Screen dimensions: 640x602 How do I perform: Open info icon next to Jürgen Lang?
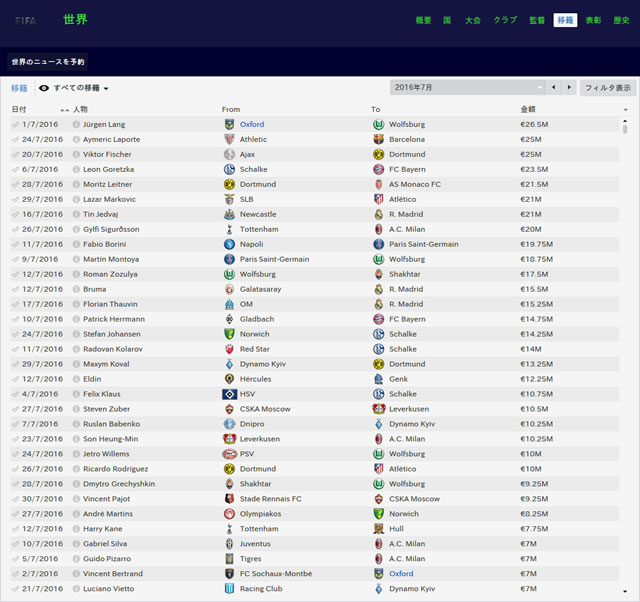pos(76,124)
